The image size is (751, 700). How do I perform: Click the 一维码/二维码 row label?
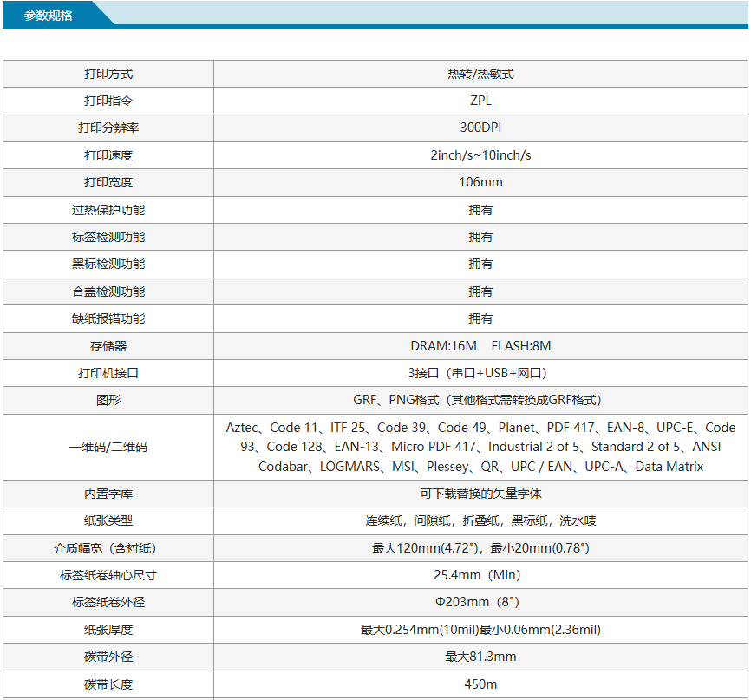click(x=108, y=447)
